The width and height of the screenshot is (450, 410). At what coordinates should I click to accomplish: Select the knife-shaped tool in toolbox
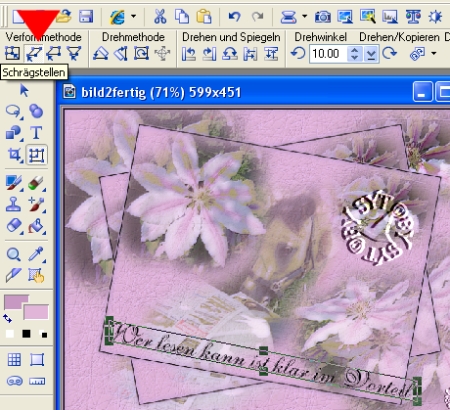coord(13,275)
